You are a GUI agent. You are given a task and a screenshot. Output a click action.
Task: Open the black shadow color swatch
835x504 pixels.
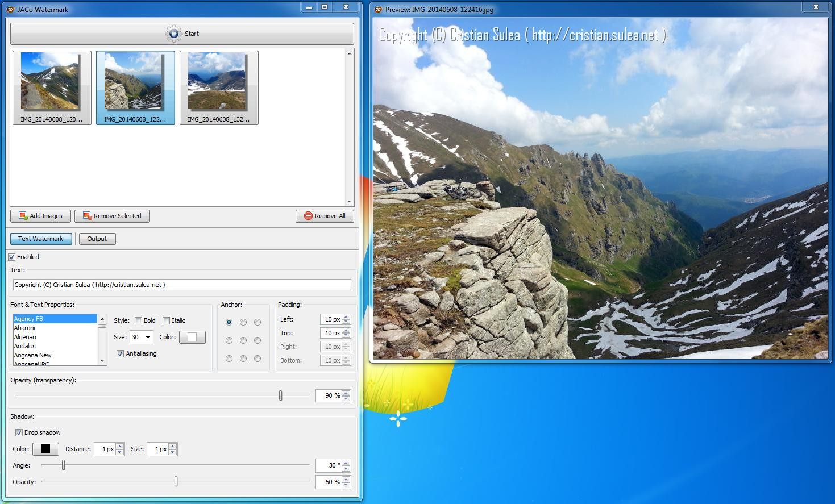tap(45, 449)
